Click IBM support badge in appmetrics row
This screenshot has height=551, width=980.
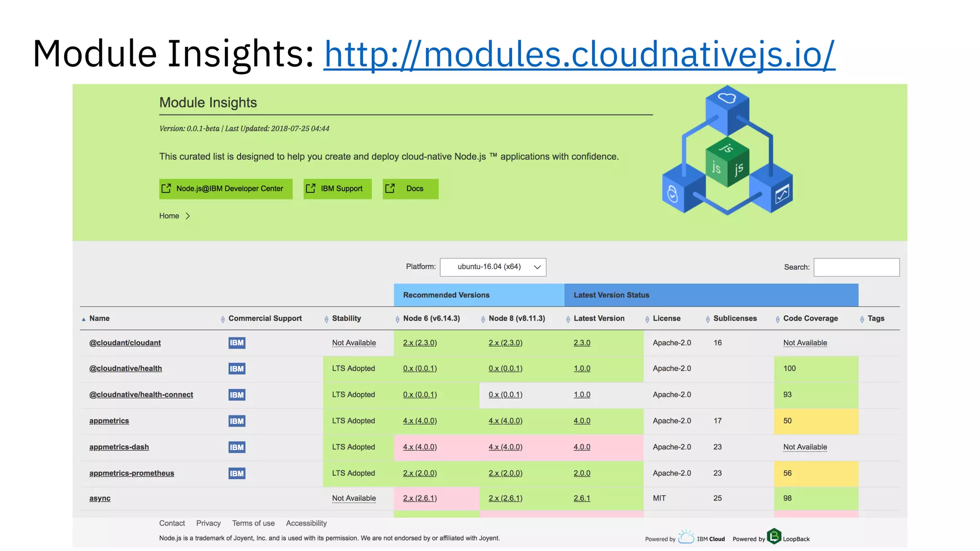[x=237, y=421]
